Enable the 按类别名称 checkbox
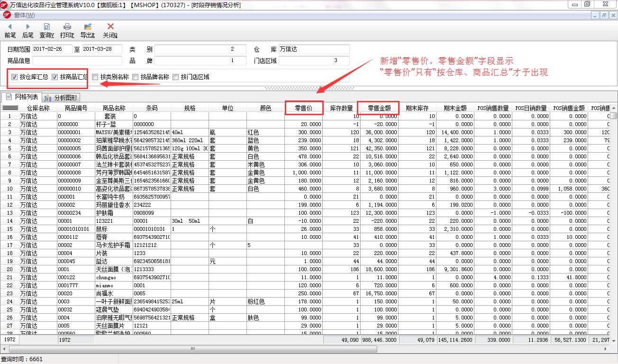 click(95, 77)
